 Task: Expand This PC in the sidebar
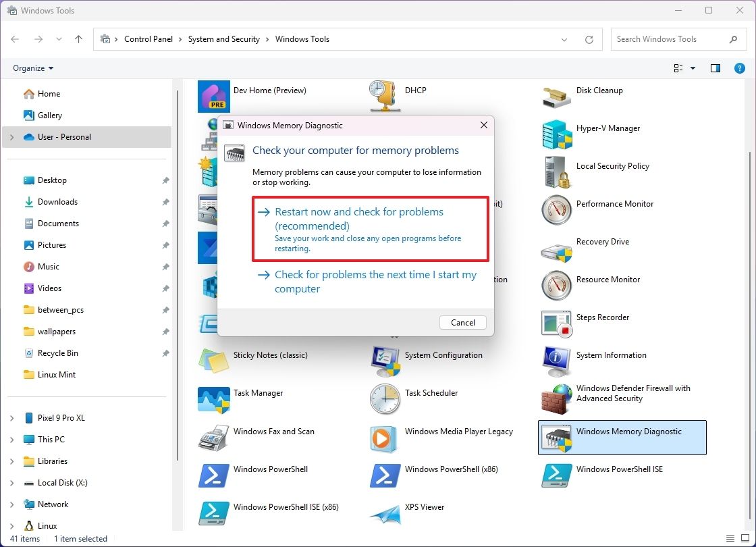click(11, 439)
